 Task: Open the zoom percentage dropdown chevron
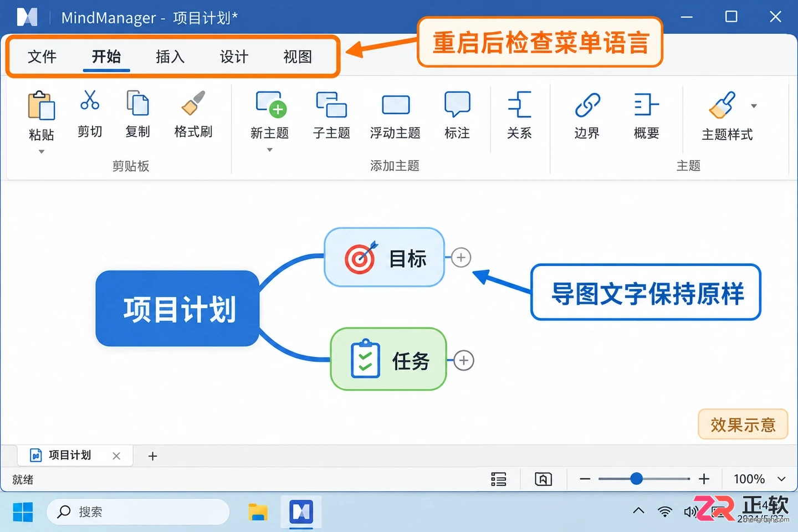pos(781,479)
